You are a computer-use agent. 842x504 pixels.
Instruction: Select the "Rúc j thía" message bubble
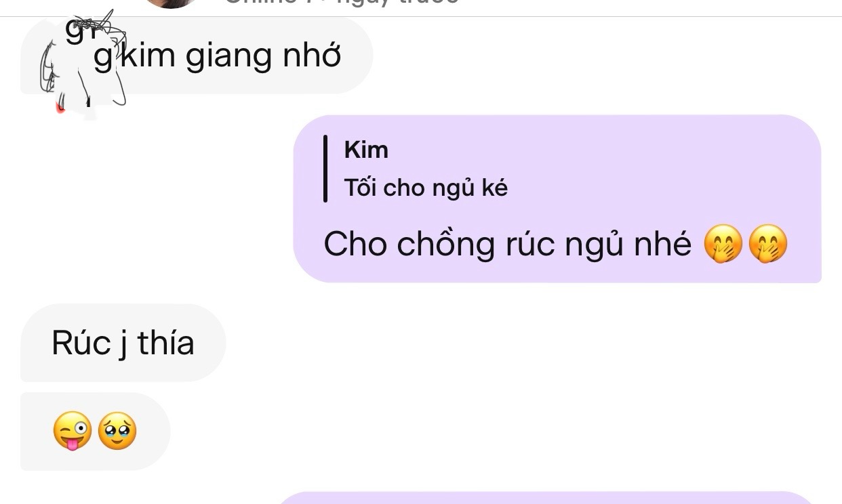[123, 343]
